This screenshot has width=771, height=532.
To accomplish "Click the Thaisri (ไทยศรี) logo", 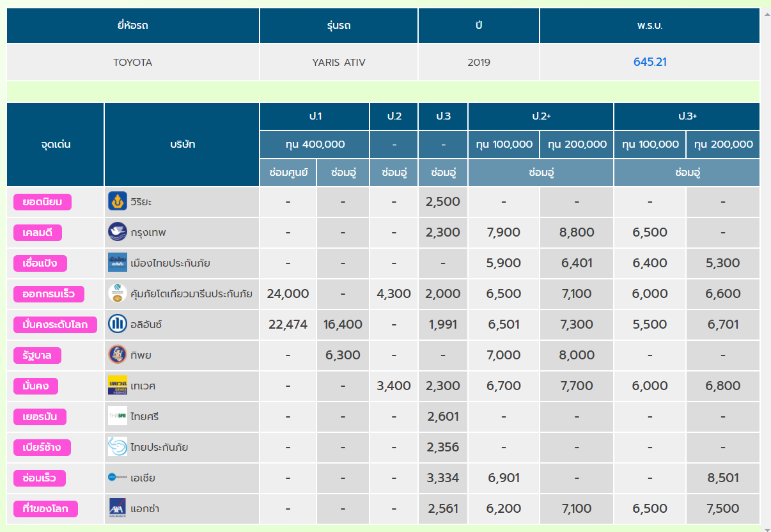I will coord(118,416).
